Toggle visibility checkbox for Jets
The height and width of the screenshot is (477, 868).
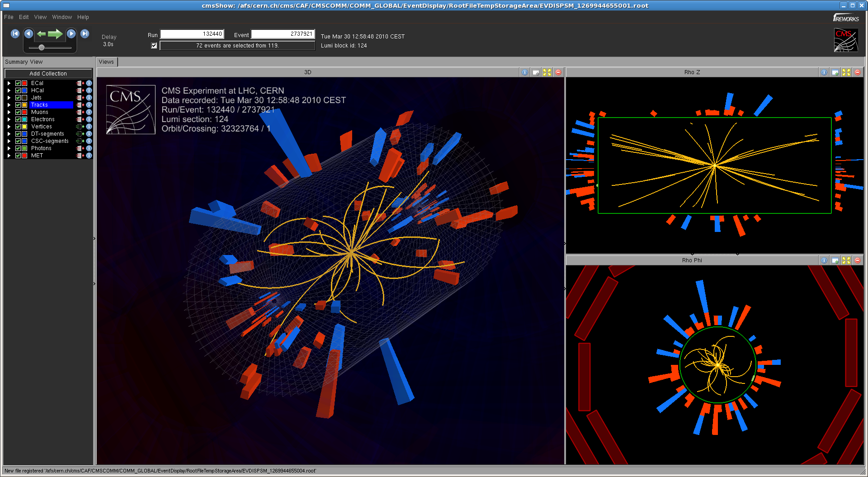point(18,98)
